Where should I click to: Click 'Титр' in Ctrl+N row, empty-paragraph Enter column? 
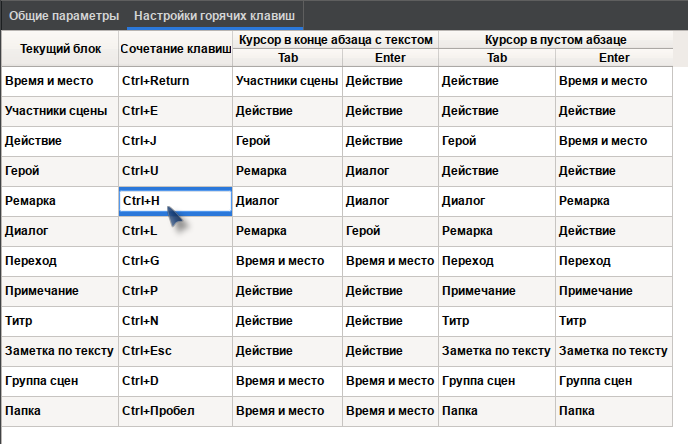(x=614, y=321)
